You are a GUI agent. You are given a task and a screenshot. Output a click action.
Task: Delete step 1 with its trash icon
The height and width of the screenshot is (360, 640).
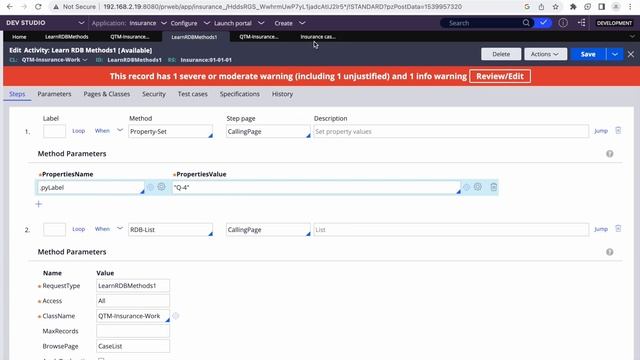point(618,131)
